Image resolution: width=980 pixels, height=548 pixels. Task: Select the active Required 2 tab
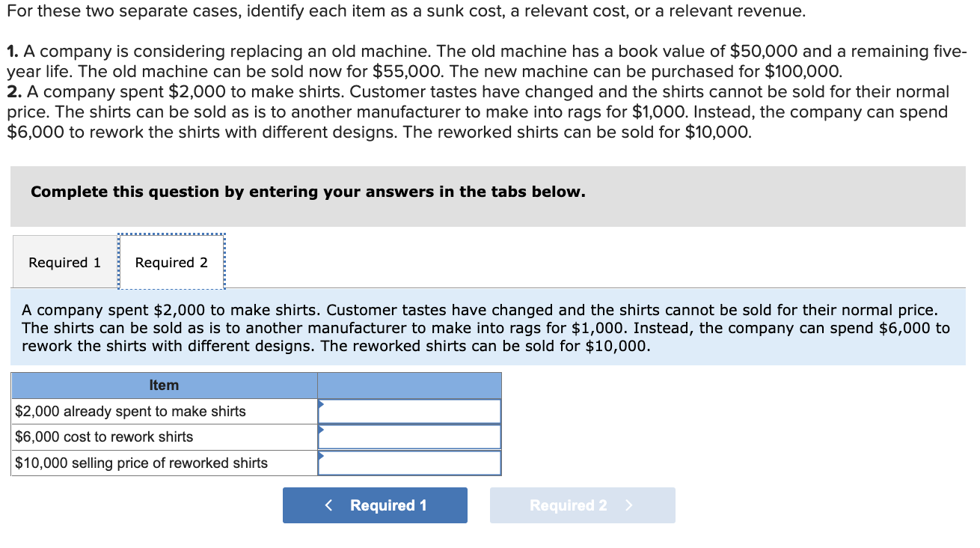[171, 262]
